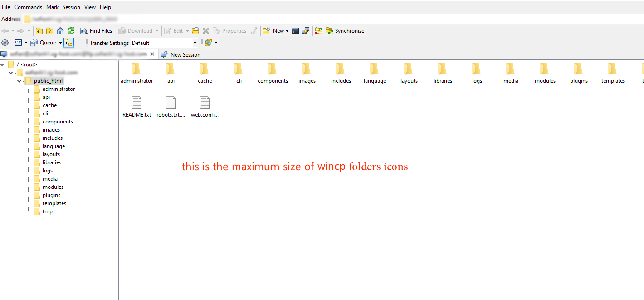This screenshot has height=300, width=644.
Task: Open the New Session tab
Action: pos(181,54)
